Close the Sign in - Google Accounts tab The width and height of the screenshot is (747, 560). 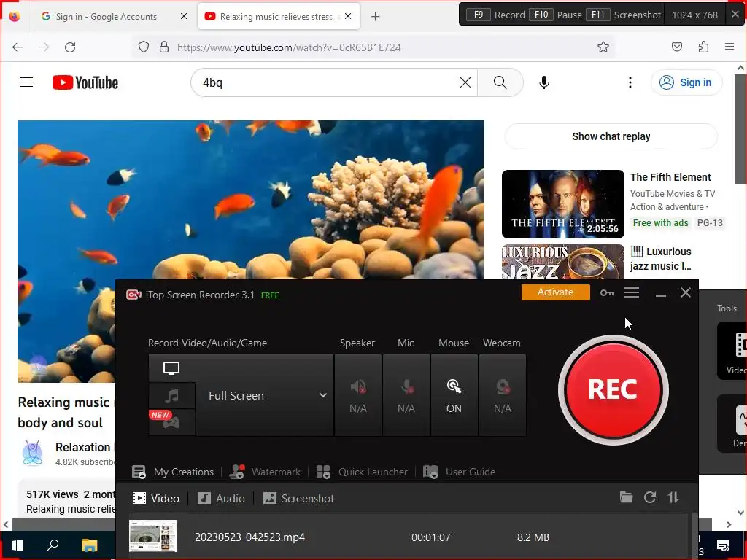tap(184, 16)
